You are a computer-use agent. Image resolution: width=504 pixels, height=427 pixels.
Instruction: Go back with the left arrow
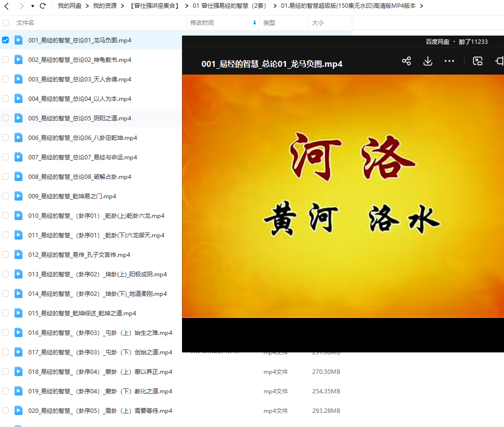point(6,6)
